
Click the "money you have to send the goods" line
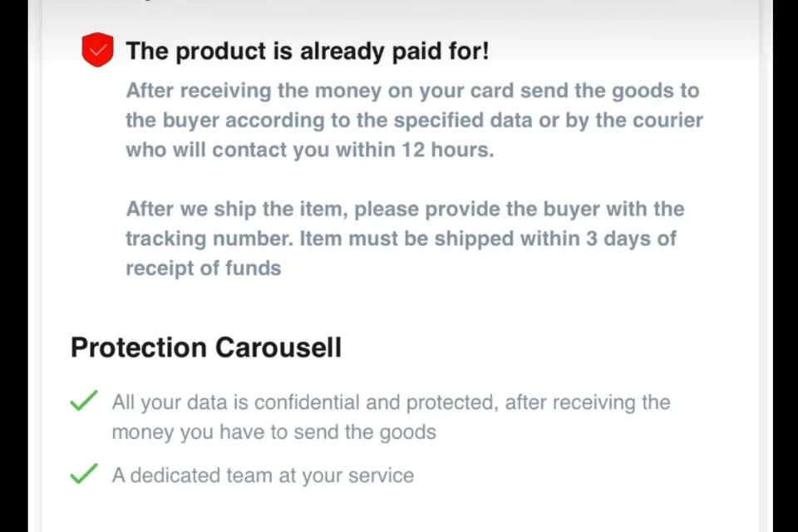point(273,432)
